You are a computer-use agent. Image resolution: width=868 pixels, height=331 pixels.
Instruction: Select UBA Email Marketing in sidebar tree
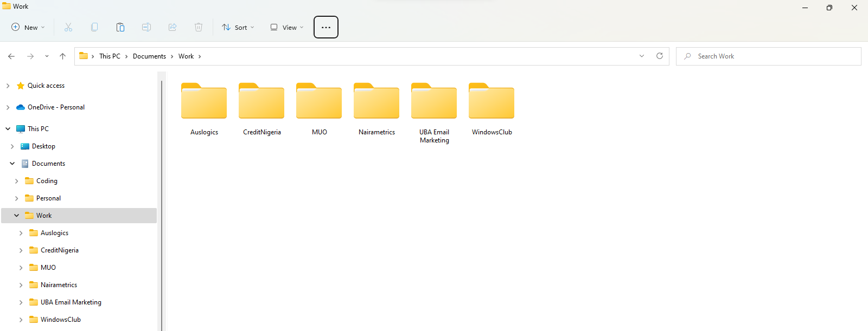[71, 302]
